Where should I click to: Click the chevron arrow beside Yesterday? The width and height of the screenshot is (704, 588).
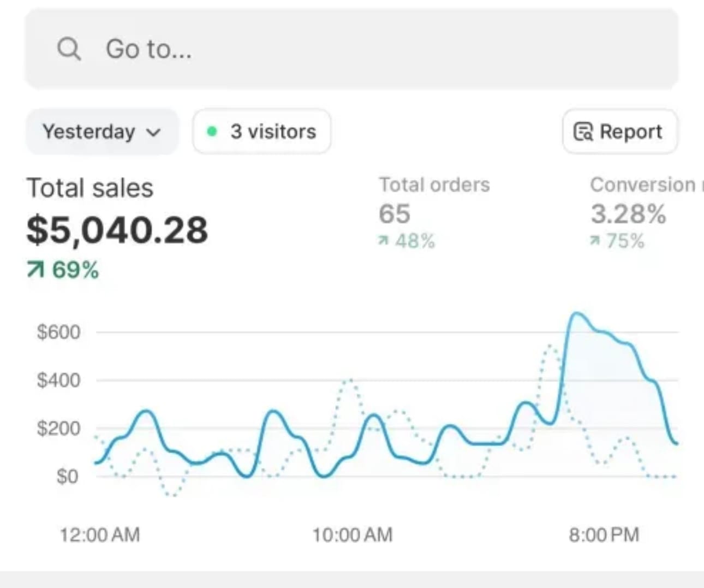coord(154,132)
